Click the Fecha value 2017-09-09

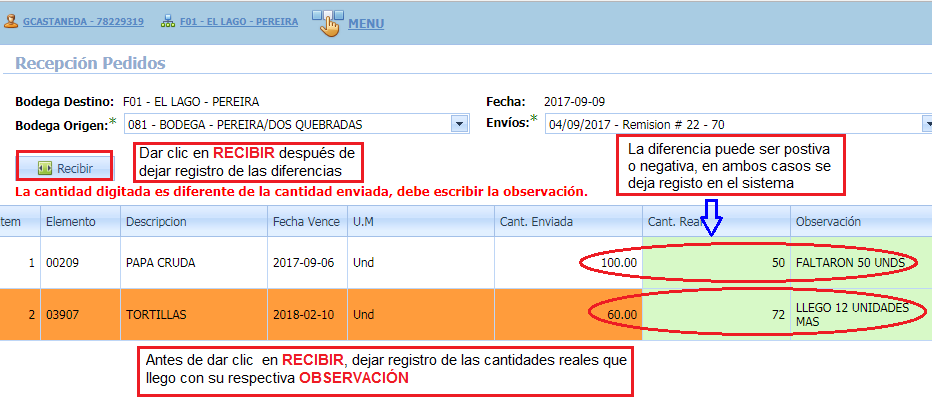[574, 102]
